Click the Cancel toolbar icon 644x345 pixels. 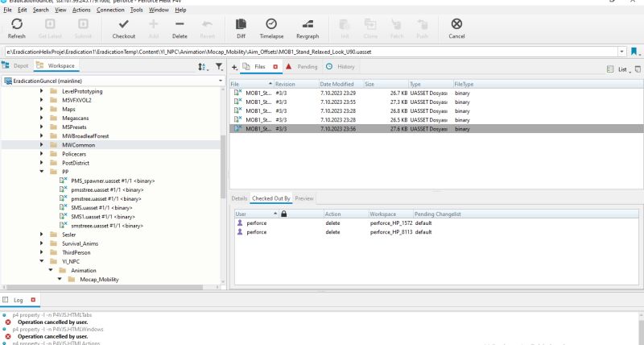tap(456, 24)
